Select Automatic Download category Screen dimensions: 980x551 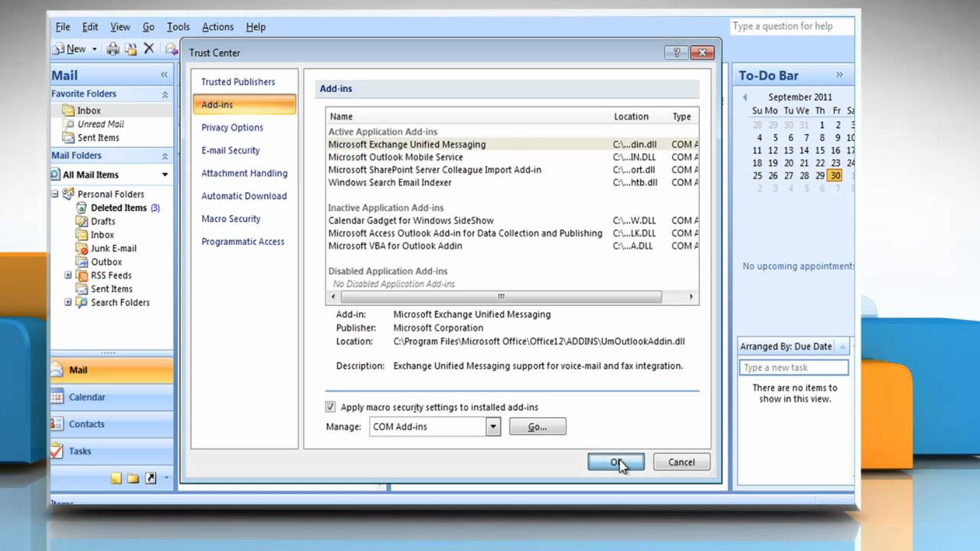[244, 196]
